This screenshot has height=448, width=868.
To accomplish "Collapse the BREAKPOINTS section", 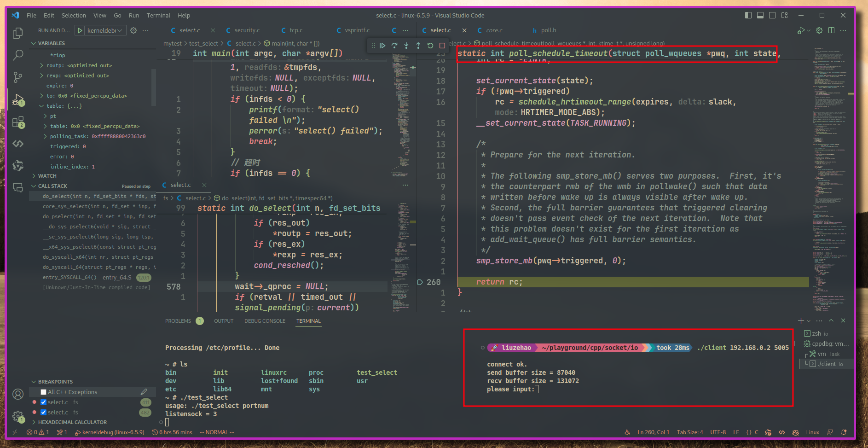I will (55, 382).
